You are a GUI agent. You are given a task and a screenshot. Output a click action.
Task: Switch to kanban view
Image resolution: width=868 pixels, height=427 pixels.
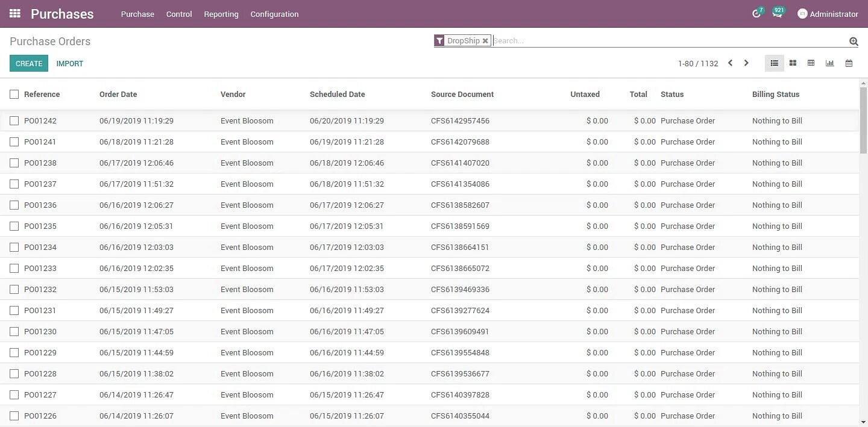point(793,63)
